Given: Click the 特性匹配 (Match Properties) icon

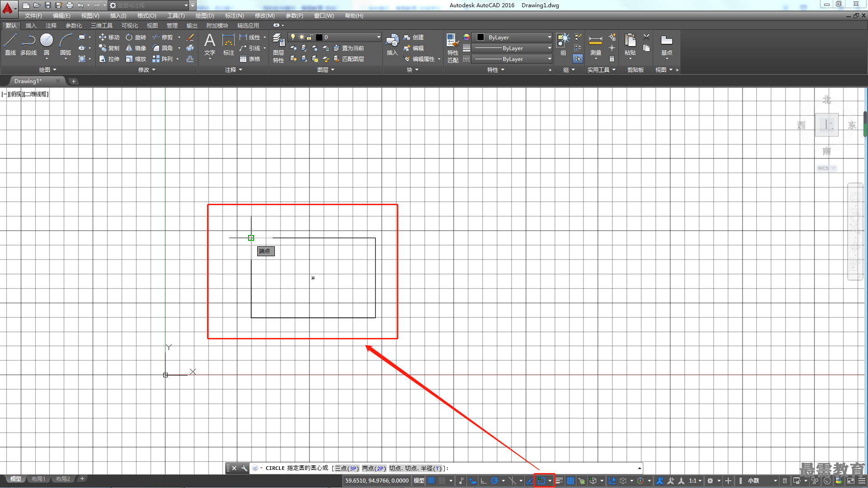Looking at the screenshot, I should tap(453, 48).
